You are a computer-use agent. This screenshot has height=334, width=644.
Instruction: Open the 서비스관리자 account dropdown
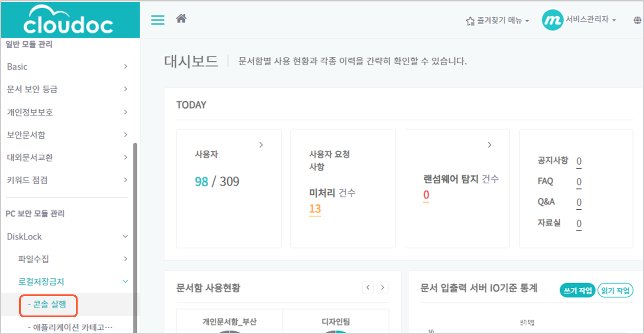pyautogui.click(x=591, y=20)
